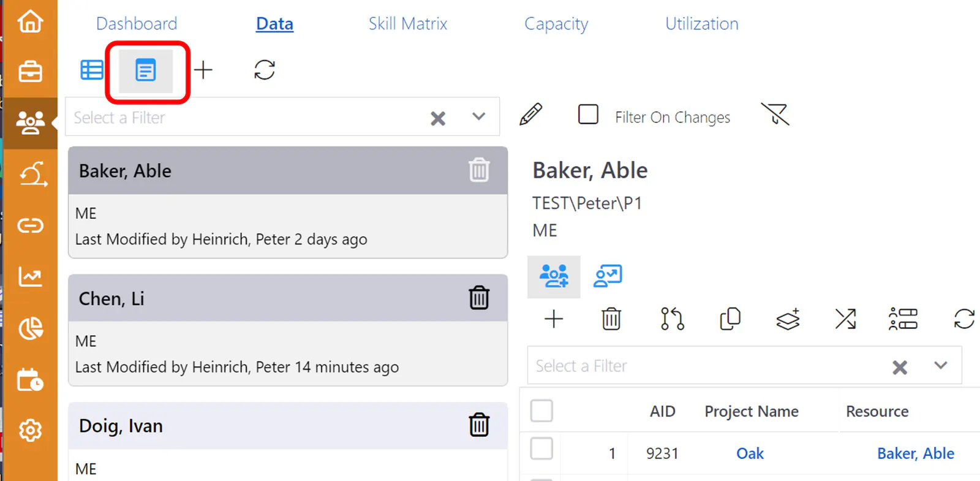Select the team assignments icon tab
Screen dimensions: 980x481
pos(554,276)
